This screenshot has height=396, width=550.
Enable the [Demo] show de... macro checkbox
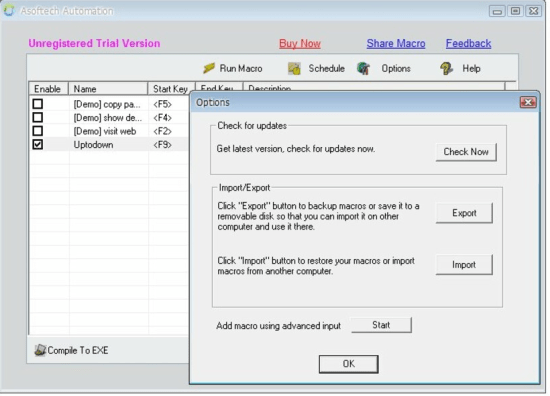point(38,118)
